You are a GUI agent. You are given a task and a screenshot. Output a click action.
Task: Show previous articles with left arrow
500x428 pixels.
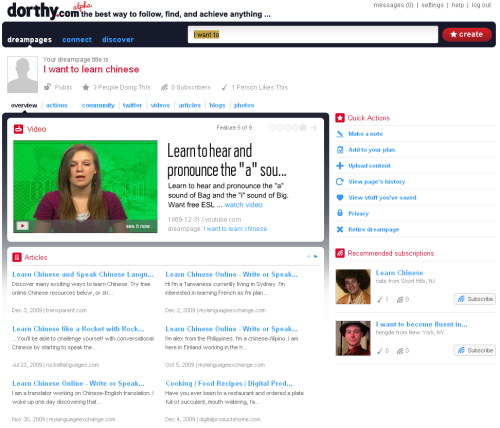[x=308, y=256]
